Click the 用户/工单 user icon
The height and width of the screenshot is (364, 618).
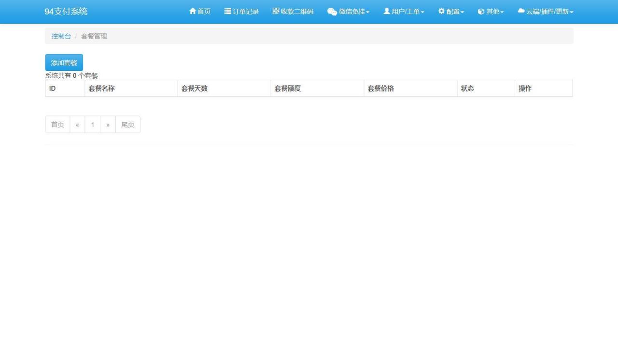coord(386,12)
